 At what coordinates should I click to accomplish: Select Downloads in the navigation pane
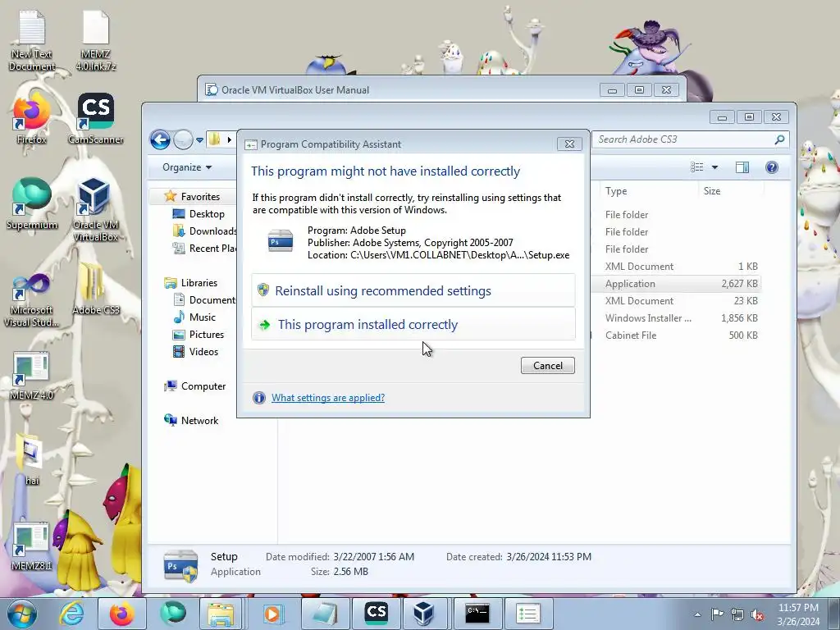click(x=204, y=231)
